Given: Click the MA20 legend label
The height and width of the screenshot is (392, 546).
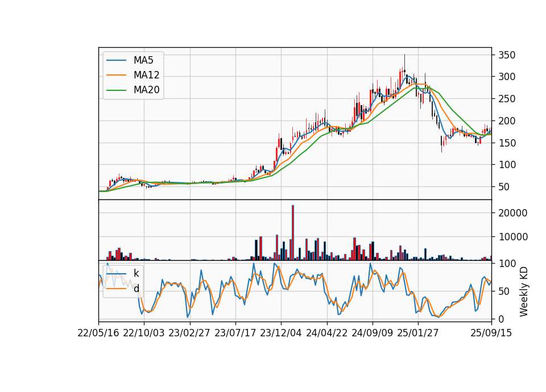Looking at the screenshot, I should tap(146, 90).
